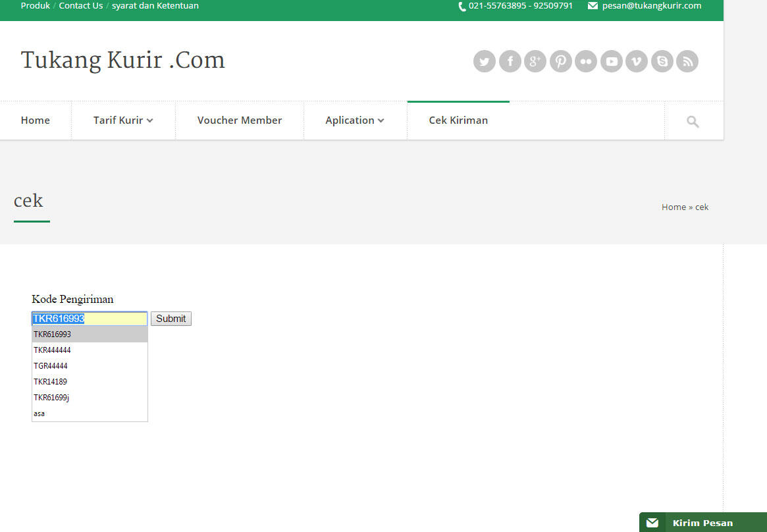This screenshot has width=767, height=532.
Task: Click the search magnifier icon in navigation
Action: (x=693, y=121)
